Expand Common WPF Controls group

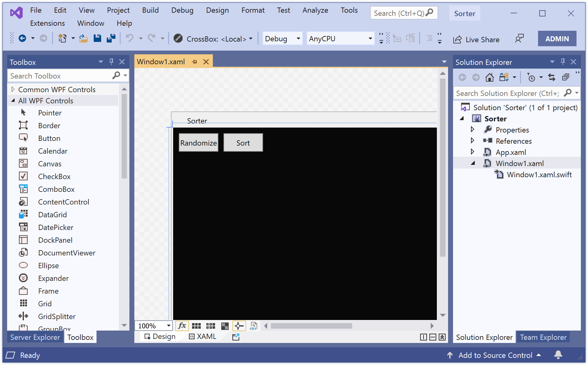point(13,89)
